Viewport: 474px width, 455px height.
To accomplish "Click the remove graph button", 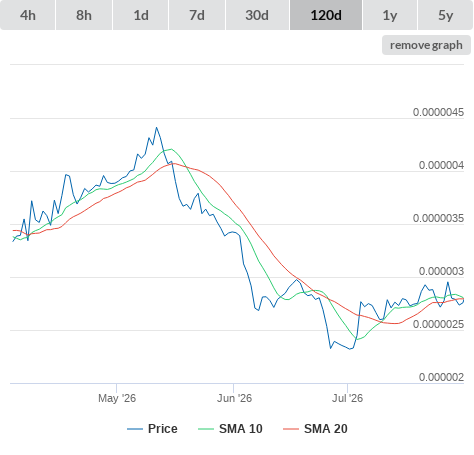I will pos(426,45).
